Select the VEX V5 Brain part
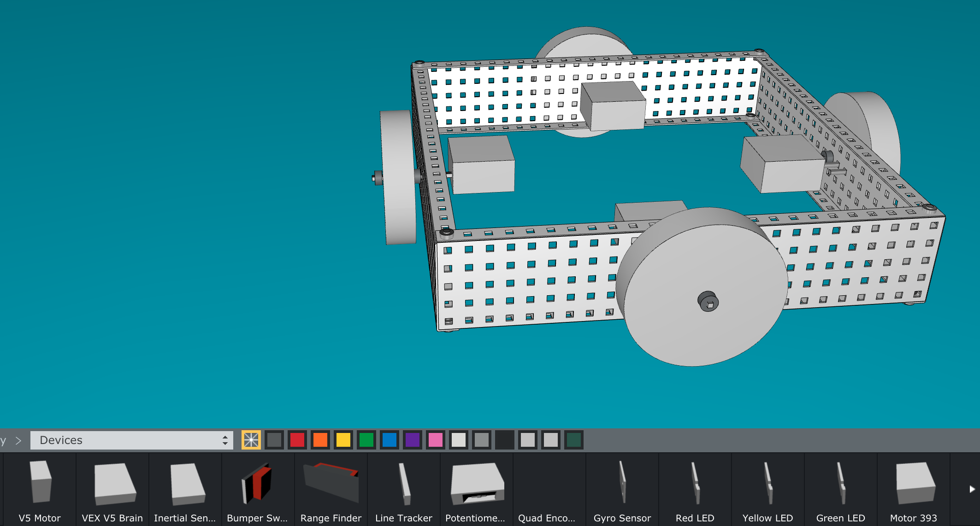This screenshot has width=980, height=526. [112, 490]
